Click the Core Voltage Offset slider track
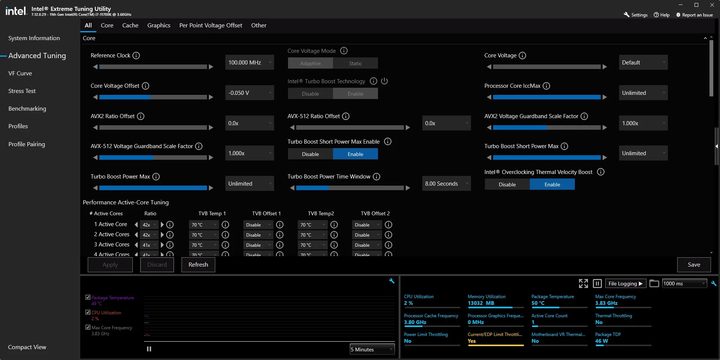 [x=153, y=97]
